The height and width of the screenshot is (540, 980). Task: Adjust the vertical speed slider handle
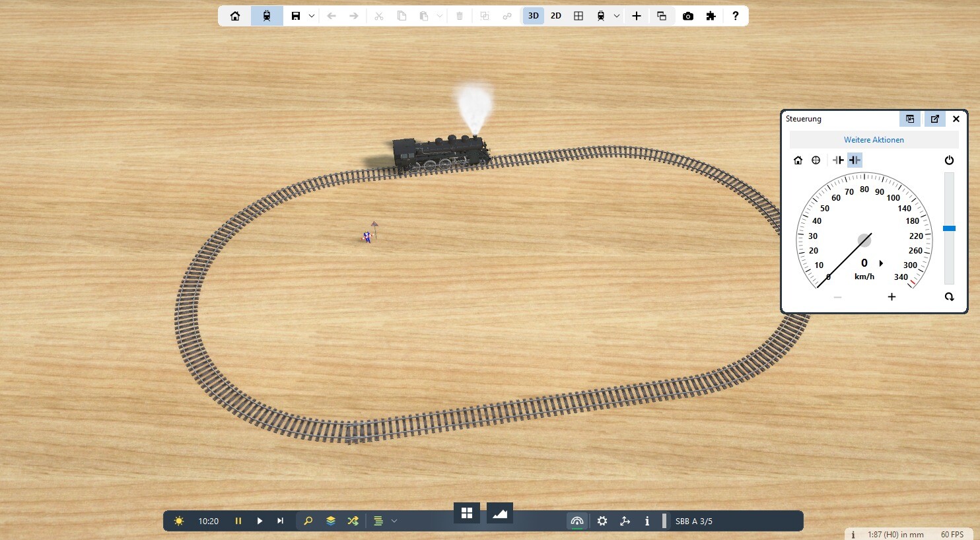[949, 228]
